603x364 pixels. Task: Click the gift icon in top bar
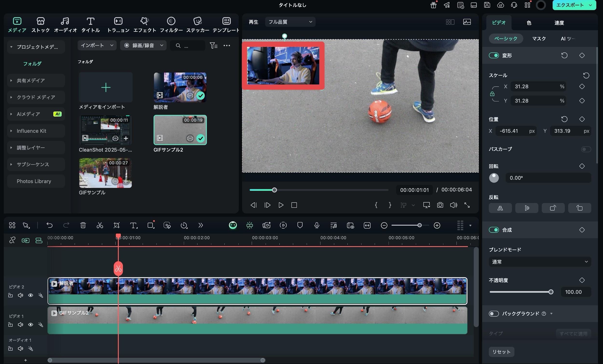click(433, 5)
